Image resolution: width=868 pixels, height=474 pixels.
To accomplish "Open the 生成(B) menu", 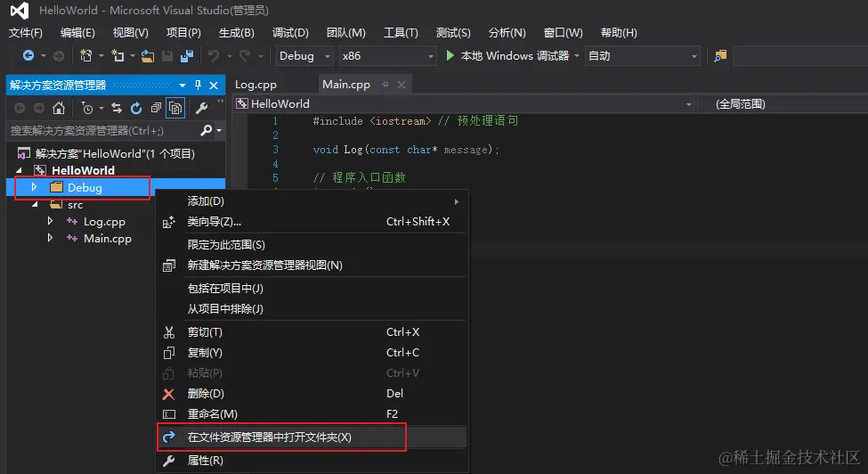I will point(237,33).
